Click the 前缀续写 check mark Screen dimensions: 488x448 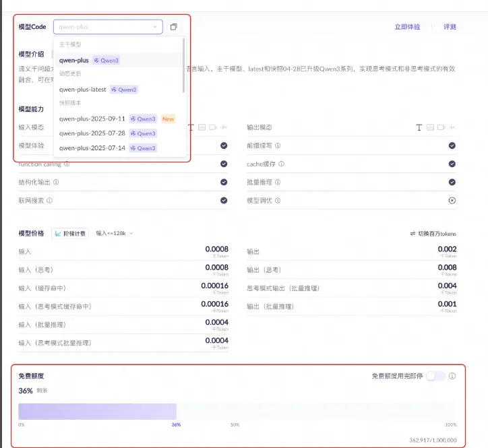pos(452,146)
